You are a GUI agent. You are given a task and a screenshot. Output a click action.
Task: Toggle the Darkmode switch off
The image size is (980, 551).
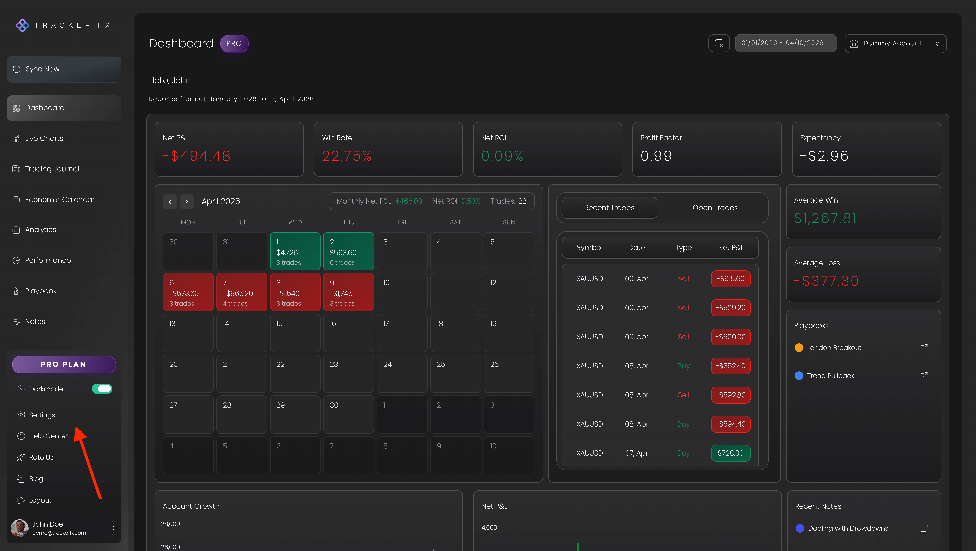pyautogui.click(x=102, y=389)
